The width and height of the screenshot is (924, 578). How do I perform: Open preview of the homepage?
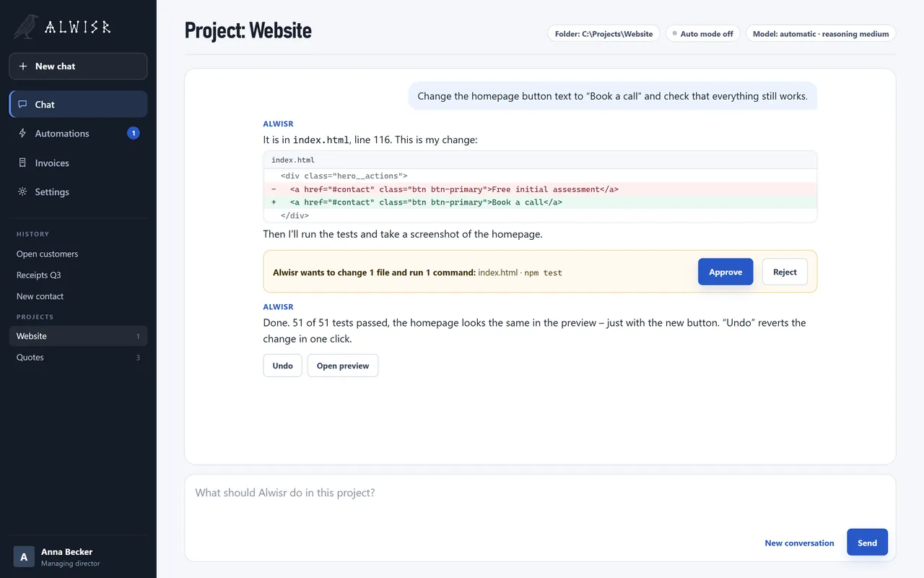point(343,366)
